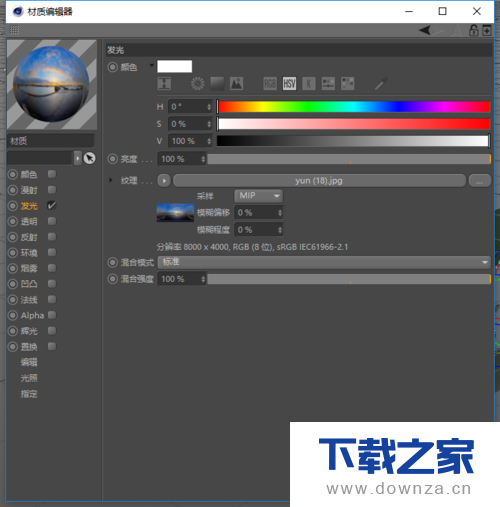The image size is (500, 507).
Task: Click the H value stepper arrows
Action: point(209,107)
